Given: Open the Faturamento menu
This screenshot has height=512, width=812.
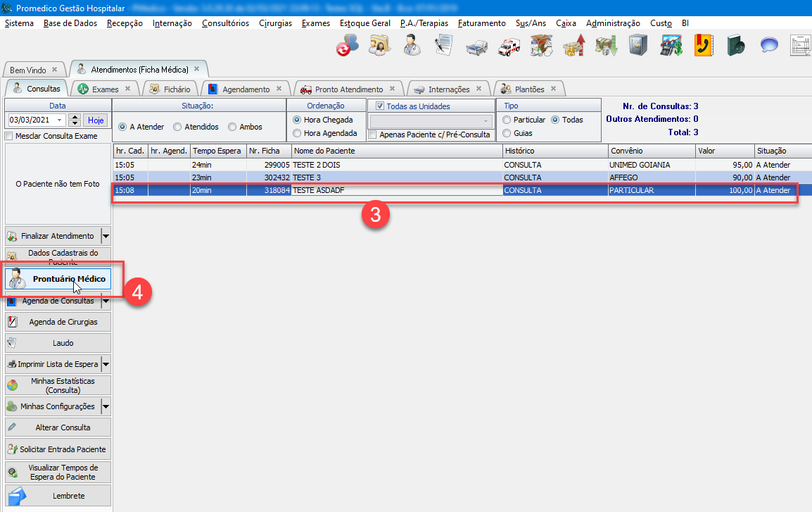Looking at the screenshot, I should point(481,23).
